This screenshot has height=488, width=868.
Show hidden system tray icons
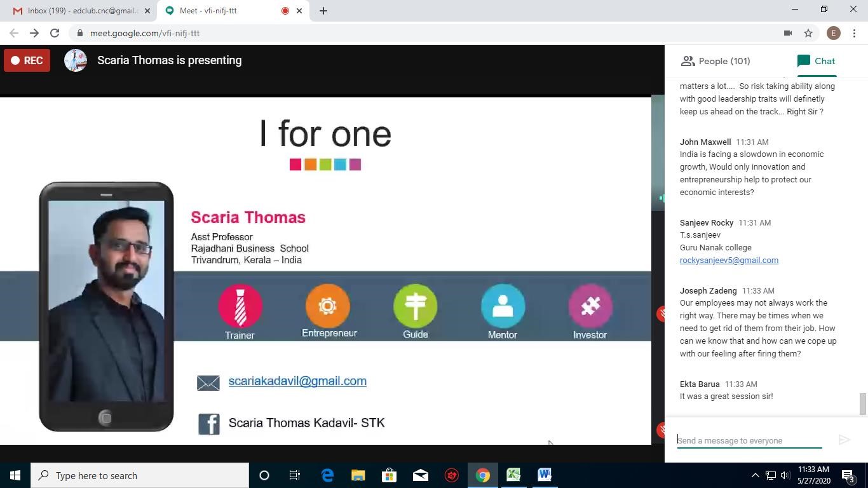click(755, 475)
